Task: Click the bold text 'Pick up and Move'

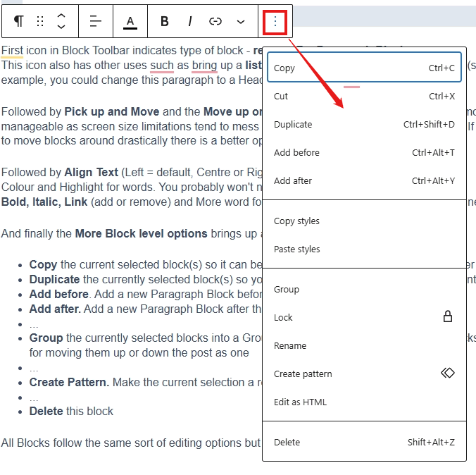Action: [112, 111]
